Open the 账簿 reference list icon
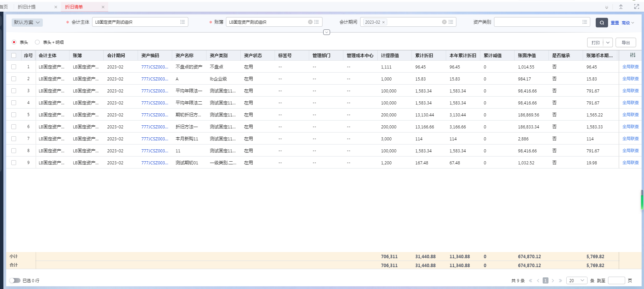Image resolution: width=644 pixels, height=289 pixels. [317, 22]
